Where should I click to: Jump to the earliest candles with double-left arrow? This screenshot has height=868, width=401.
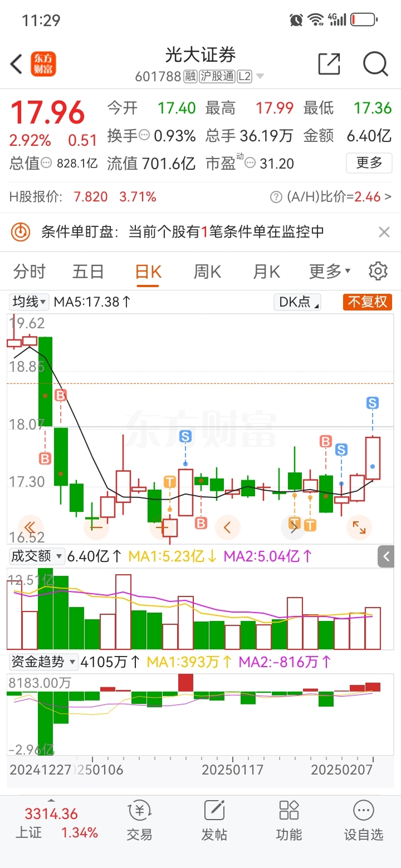click(x=30, y=526)
